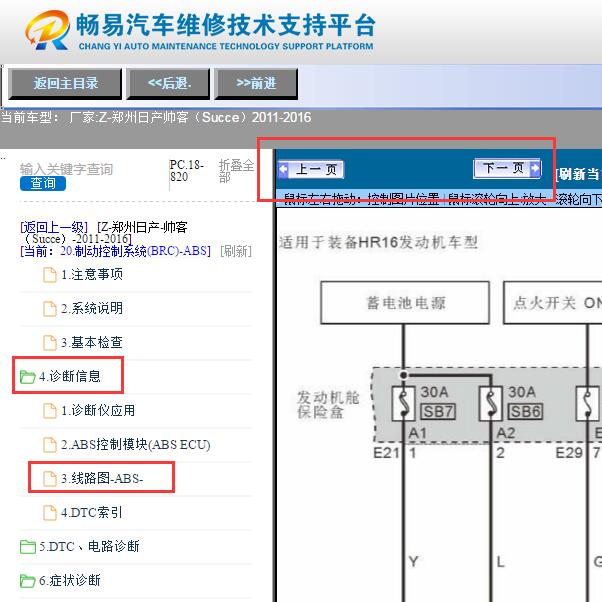
Task: Open 1.诊断仪应用 document
Action: point(98,410)
